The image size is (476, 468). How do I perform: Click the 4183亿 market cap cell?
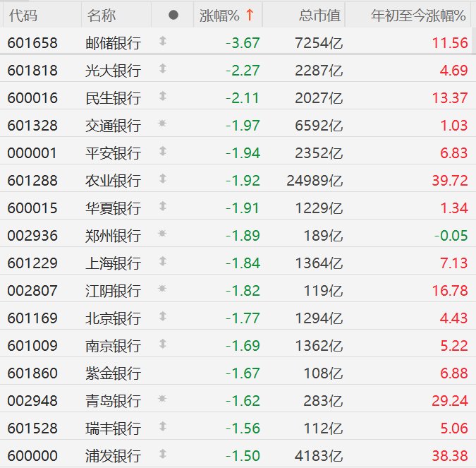pos(319,456)
